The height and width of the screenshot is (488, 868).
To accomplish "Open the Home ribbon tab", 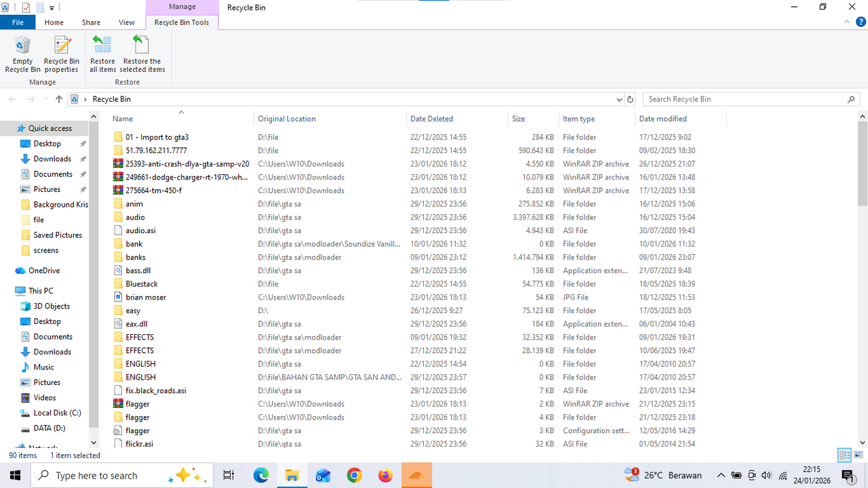I will click(x=54, y=22).
